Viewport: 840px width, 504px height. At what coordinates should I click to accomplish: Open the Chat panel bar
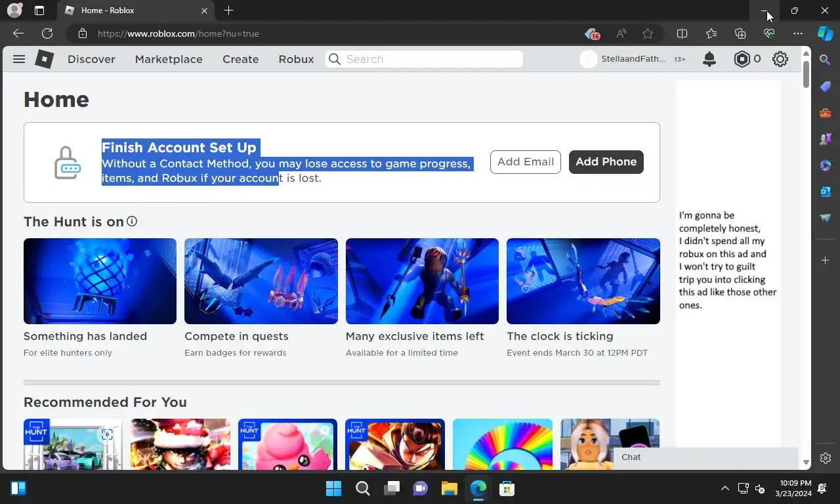(705, 457)
